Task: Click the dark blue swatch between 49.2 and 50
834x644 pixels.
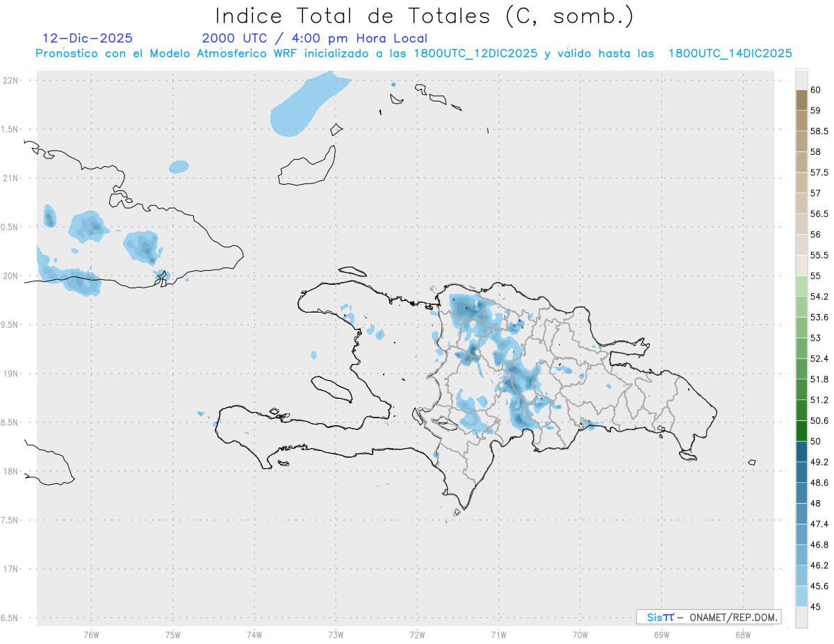Action: click(x=801, y=452)
